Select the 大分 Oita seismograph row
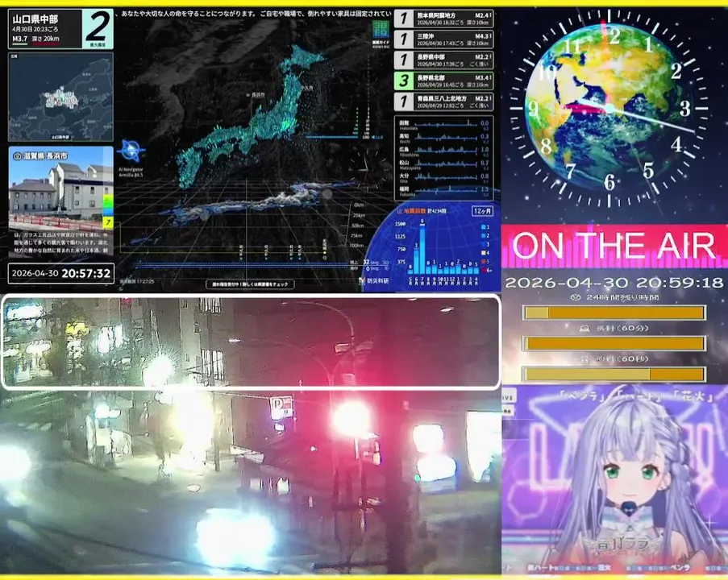This screenshot has height=580, width=728. [x=444, y=178]
